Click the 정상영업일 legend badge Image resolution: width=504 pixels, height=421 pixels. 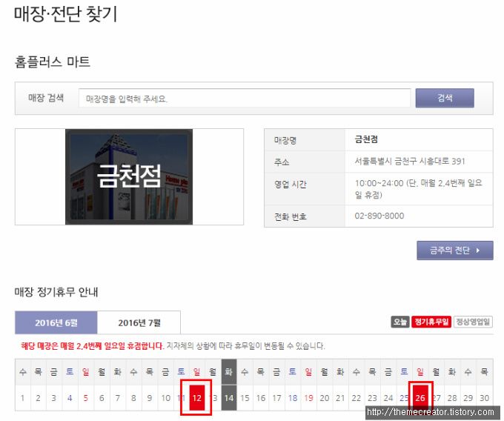coord(473,322)
